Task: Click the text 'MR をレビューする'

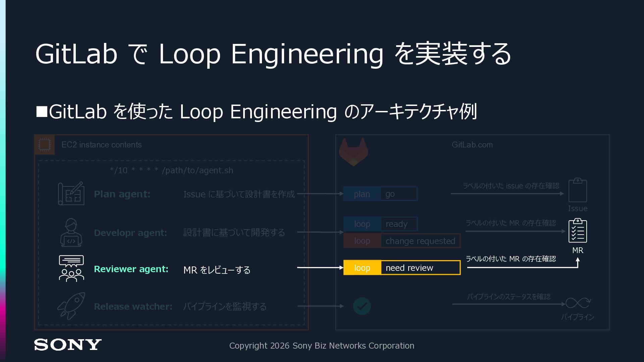Action: [217, 270]
